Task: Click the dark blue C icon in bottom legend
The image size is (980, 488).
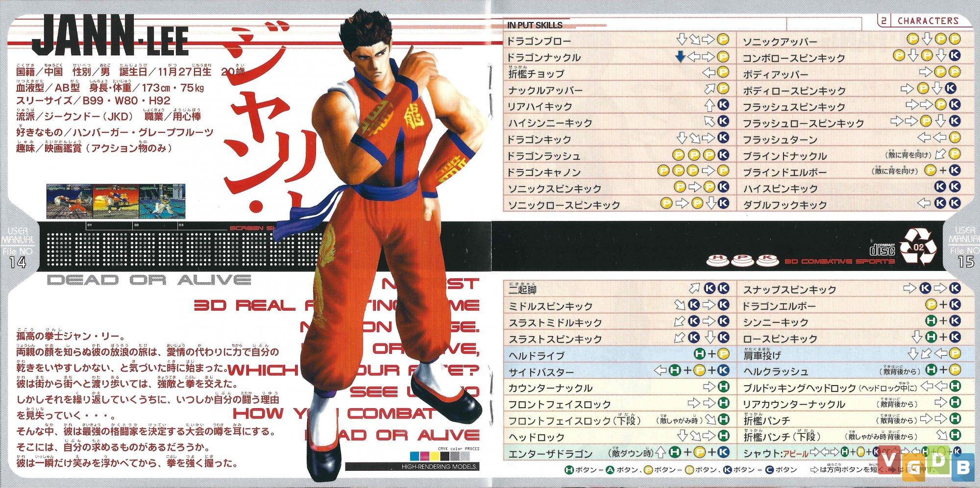Action: pyautogui.click(x=769, y=470)
